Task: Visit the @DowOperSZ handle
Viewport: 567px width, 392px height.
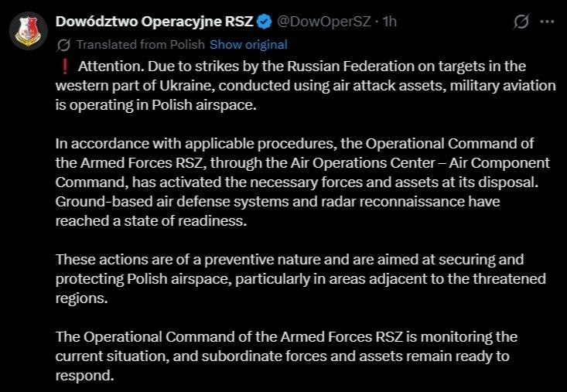Action: coord(324,22)
